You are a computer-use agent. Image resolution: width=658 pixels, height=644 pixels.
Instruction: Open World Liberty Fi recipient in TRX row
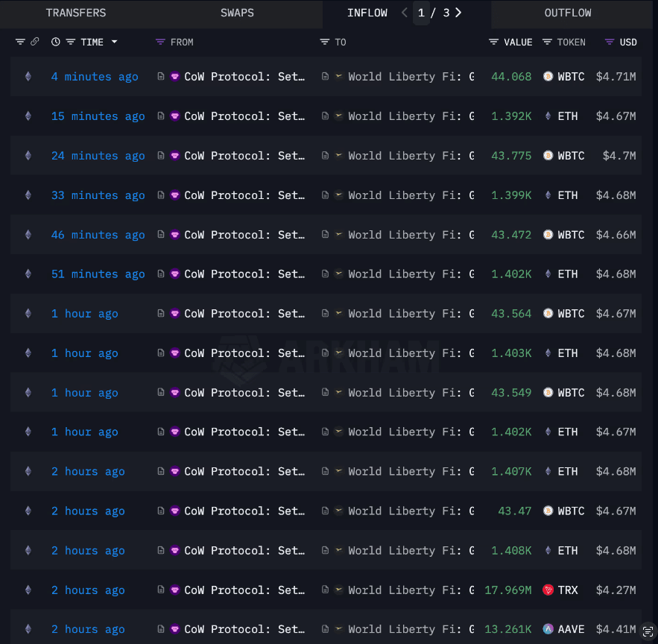pyautogui.click(x=410, y=590)
